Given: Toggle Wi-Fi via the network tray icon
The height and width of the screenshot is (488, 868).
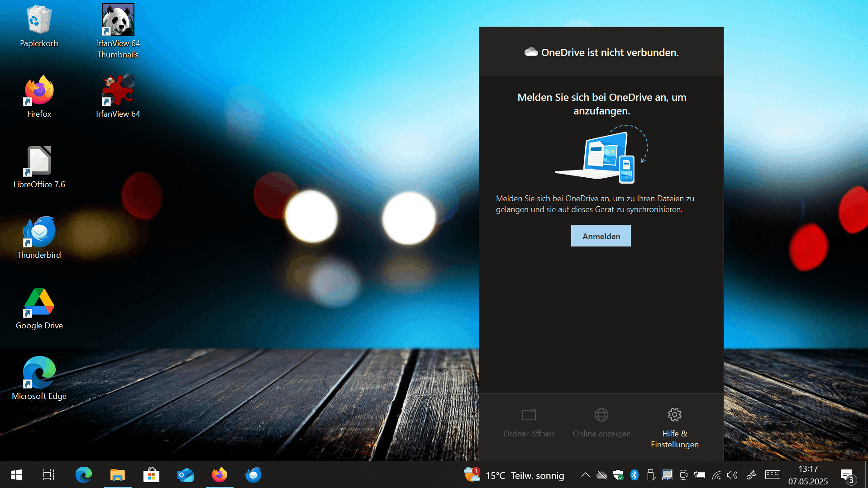Looking at the screenshot, I should pyautogui.click(x=716, y=475).
